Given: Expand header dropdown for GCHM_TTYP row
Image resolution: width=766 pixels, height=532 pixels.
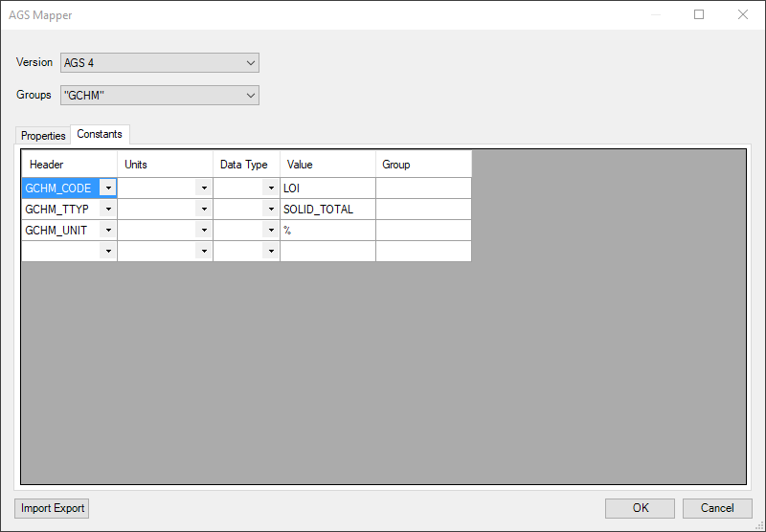Looking at the screenshot, I should click(108, 209).
